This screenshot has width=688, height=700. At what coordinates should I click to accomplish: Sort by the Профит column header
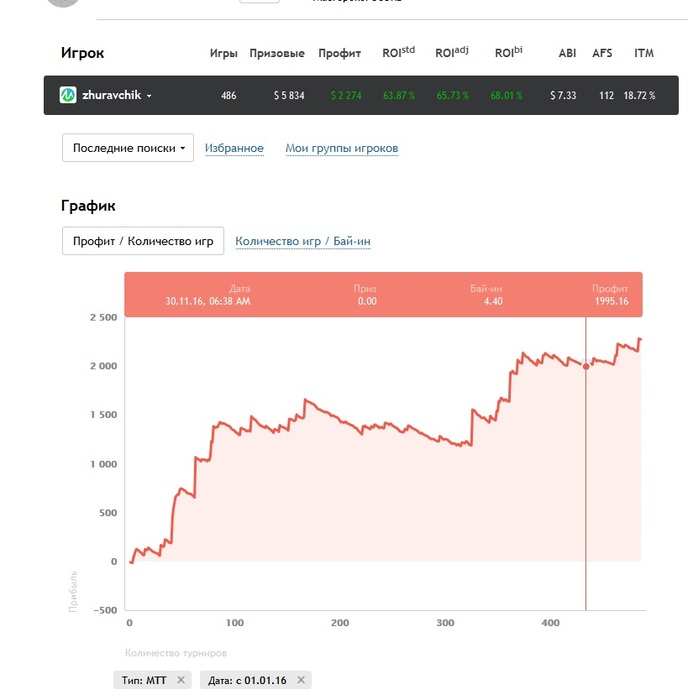[339, 53]
